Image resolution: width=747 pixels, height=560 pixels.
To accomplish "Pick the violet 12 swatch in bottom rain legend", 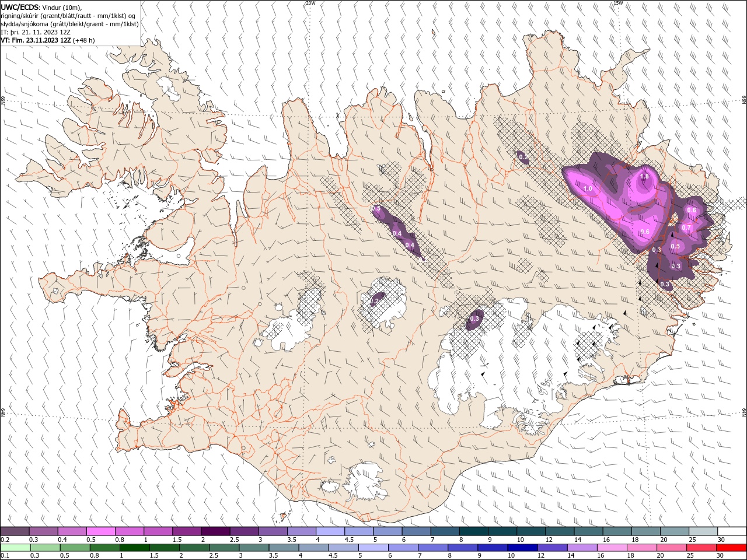I will tap(551, 548).
